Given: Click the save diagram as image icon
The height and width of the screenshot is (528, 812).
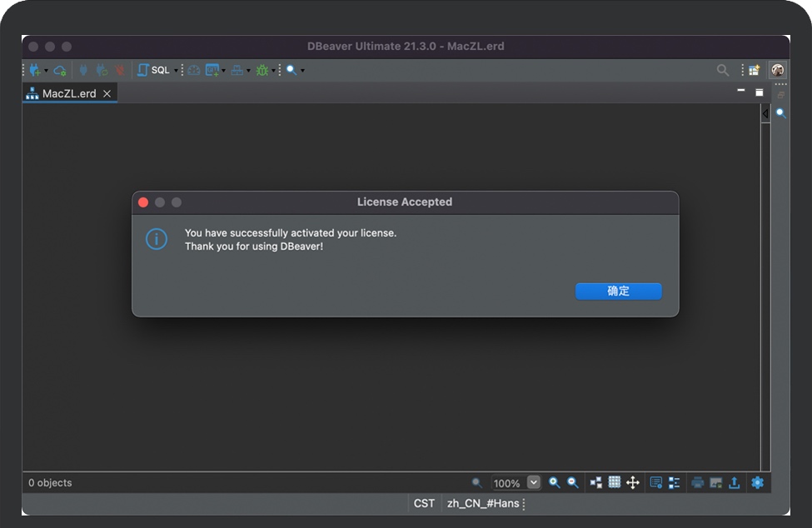Looking at the screenshot, I should click(716, 482).
